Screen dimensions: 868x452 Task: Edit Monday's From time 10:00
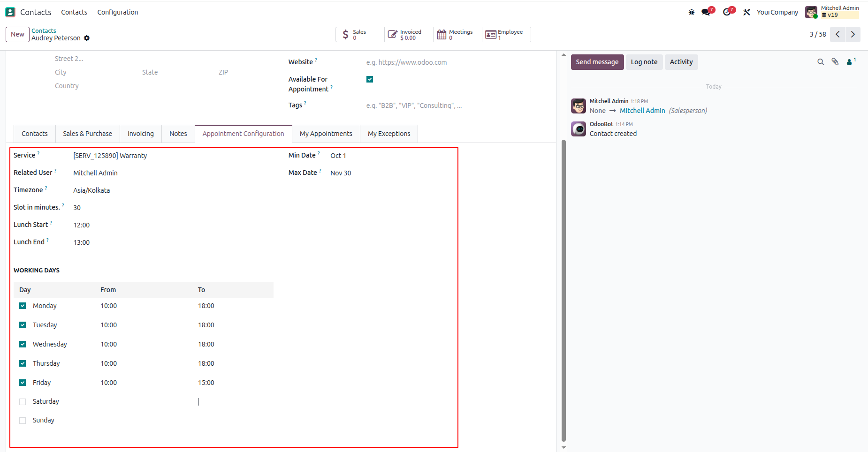tap(108, 306)
